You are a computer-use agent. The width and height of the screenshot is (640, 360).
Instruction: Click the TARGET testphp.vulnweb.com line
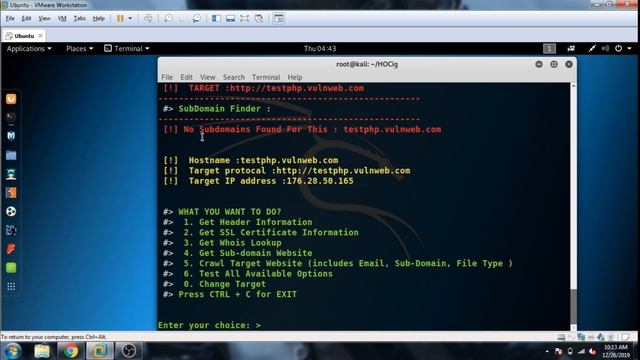click(263, 88)
